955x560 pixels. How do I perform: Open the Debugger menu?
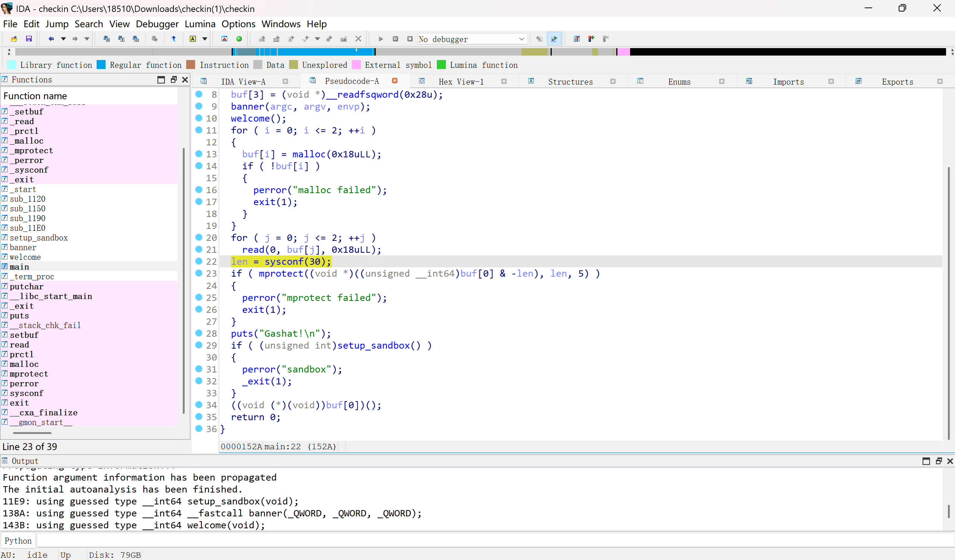coord(157,24)
